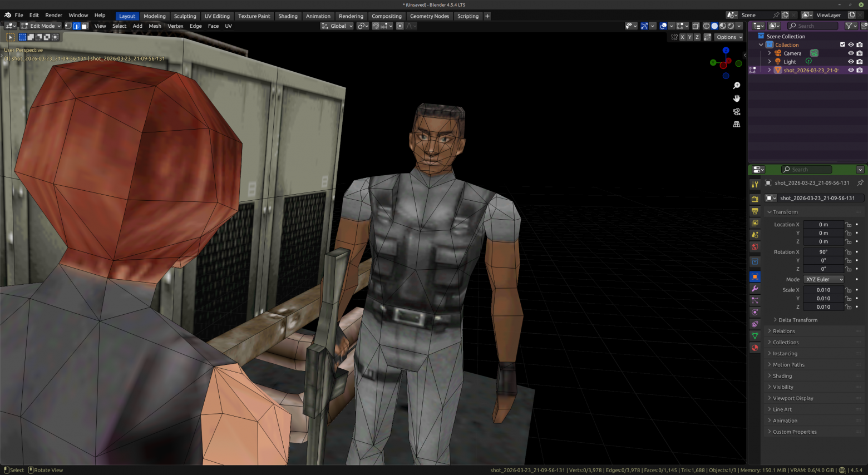Open the Mesh menu

[x=155, y=26]
